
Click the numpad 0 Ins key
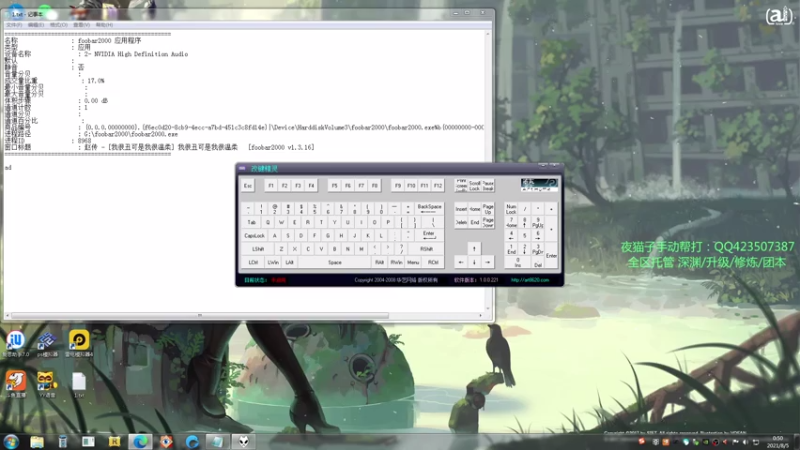click(x=517, y=262)
